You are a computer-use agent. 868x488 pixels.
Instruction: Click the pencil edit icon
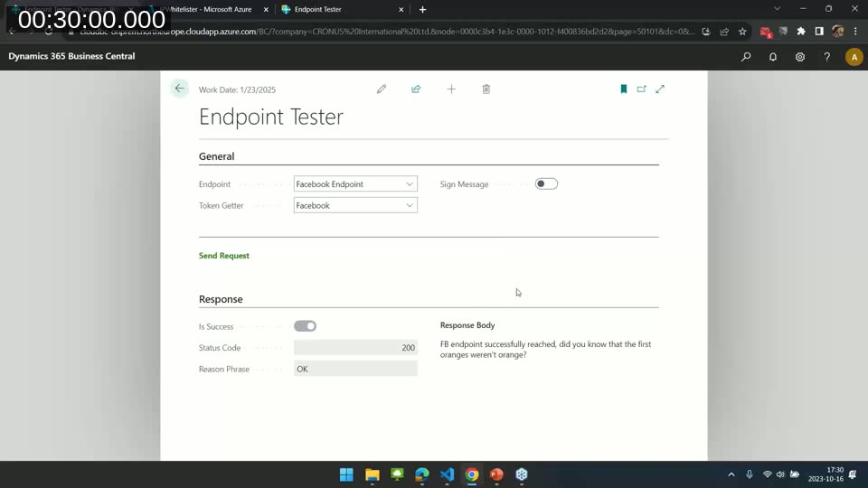pos(382,89)
